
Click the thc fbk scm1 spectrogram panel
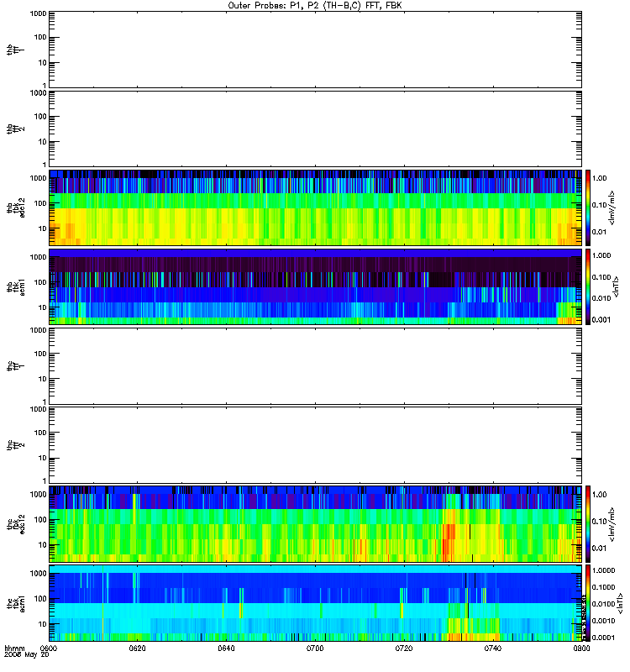click(x=315, y=603)
